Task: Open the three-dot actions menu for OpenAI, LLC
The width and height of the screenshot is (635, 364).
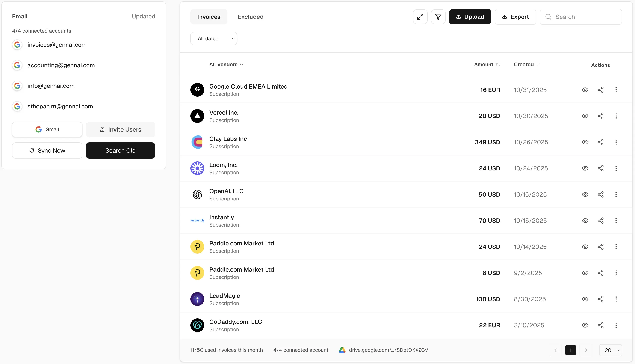Action: pyautogui.click(x=616, y=194)
